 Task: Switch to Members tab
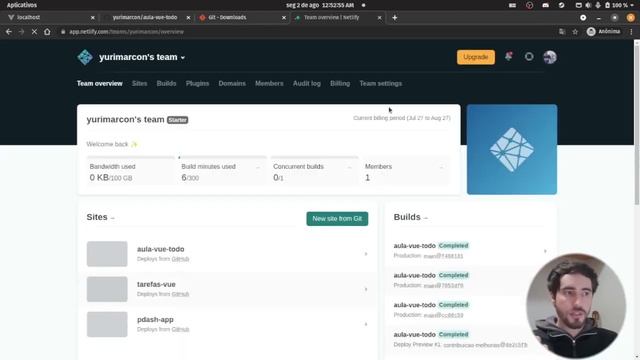tap(269, 83)
